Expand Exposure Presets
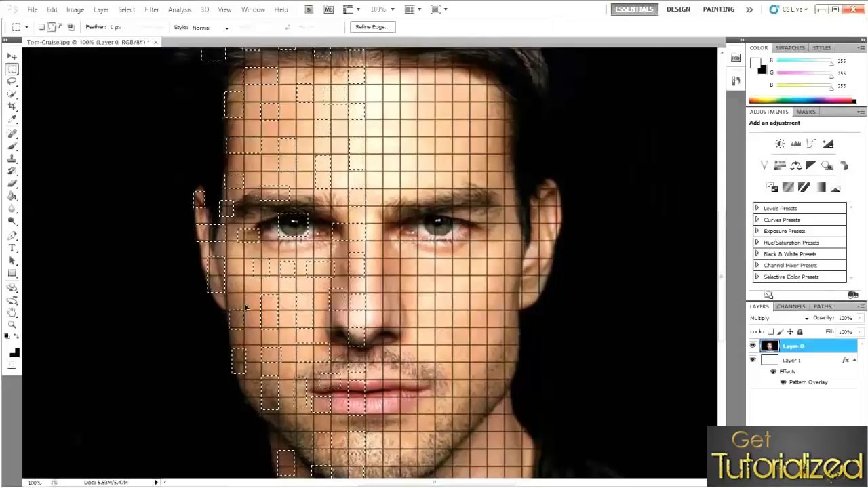 (x=757, y=231)
